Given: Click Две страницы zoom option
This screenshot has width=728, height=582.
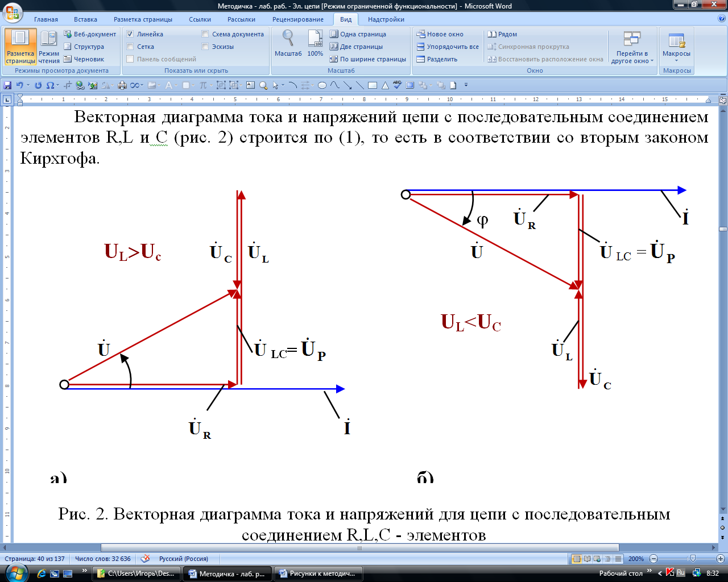Looking at the screenshot, I should point(356,47).
